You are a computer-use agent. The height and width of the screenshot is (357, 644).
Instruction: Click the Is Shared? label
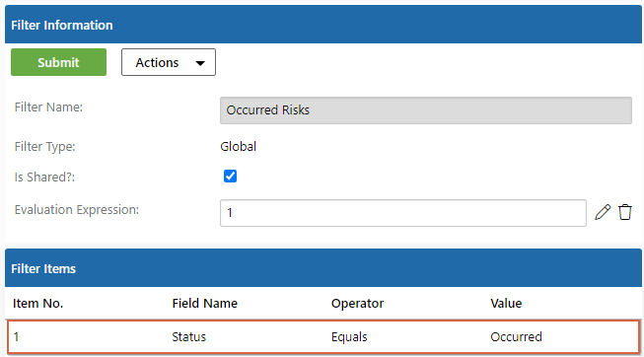[44, 178]
